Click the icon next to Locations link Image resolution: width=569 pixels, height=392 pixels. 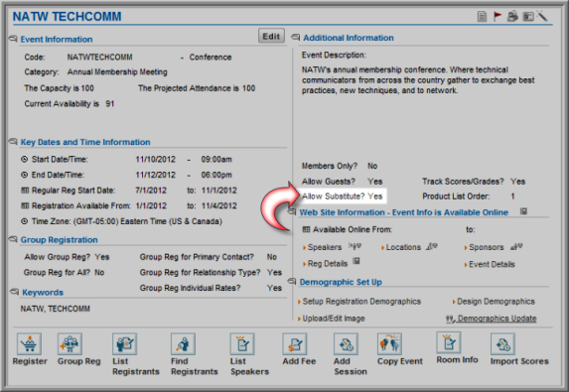point(432,246)
